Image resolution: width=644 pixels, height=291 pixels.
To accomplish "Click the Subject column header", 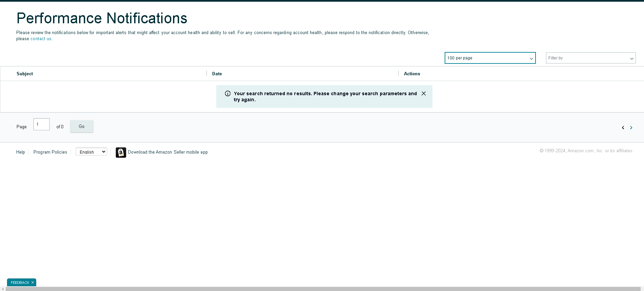I will click(25, 74).
